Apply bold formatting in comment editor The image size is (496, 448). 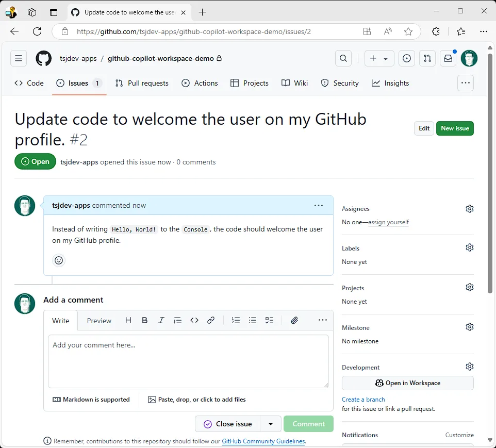[145, 320]
